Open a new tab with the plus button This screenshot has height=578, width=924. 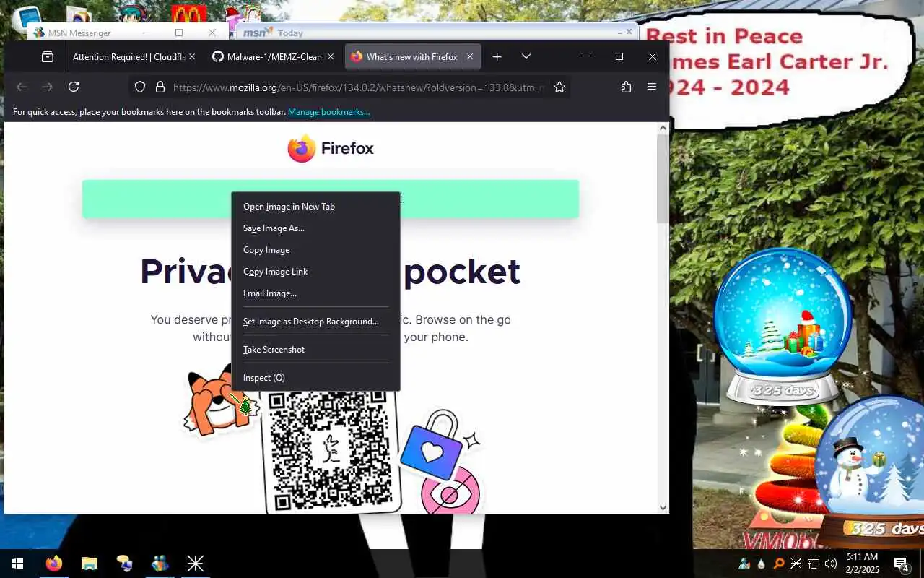tap(497, 56)
